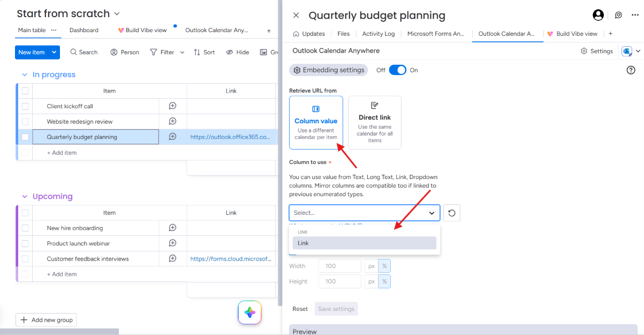Open the Hide columns tool
644x335 pixels.
point(238,52)
